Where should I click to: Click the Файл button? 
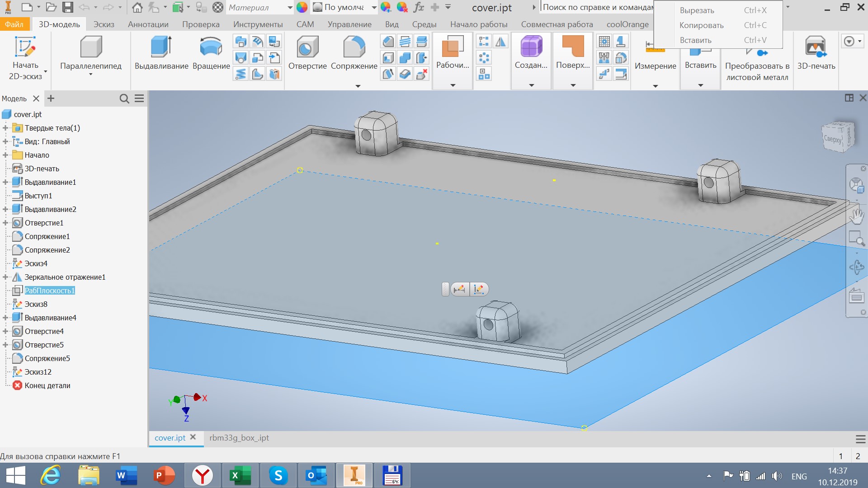click(14, 24)
